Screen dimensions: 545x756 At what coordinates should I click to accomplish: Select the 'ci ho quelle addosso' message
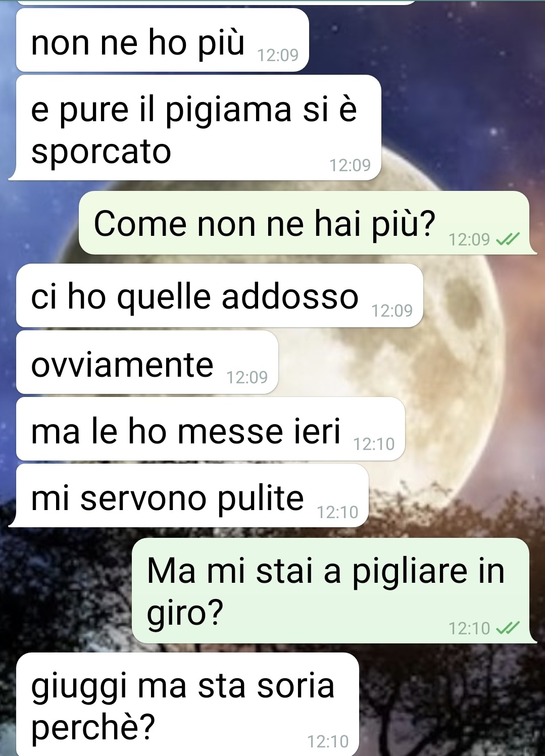click(219, 295)
